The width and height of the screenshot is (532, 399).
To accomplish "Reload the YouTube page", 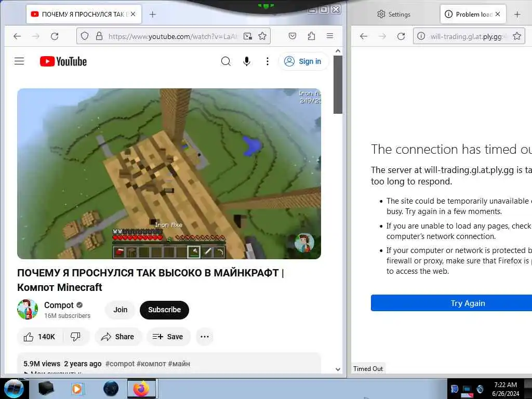I will coord(55,36).
